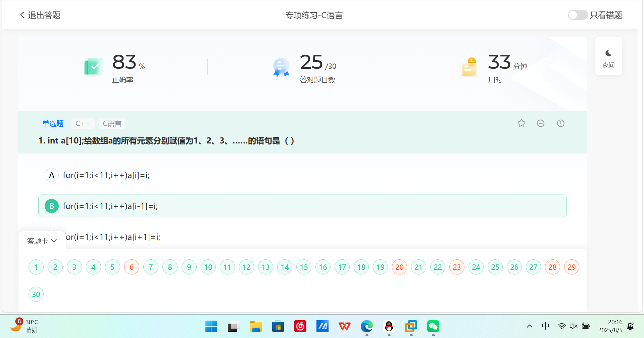Enable the 只看错题 toggle switch
This screenshot has width=644, height=338.
[x=577, y=15]
